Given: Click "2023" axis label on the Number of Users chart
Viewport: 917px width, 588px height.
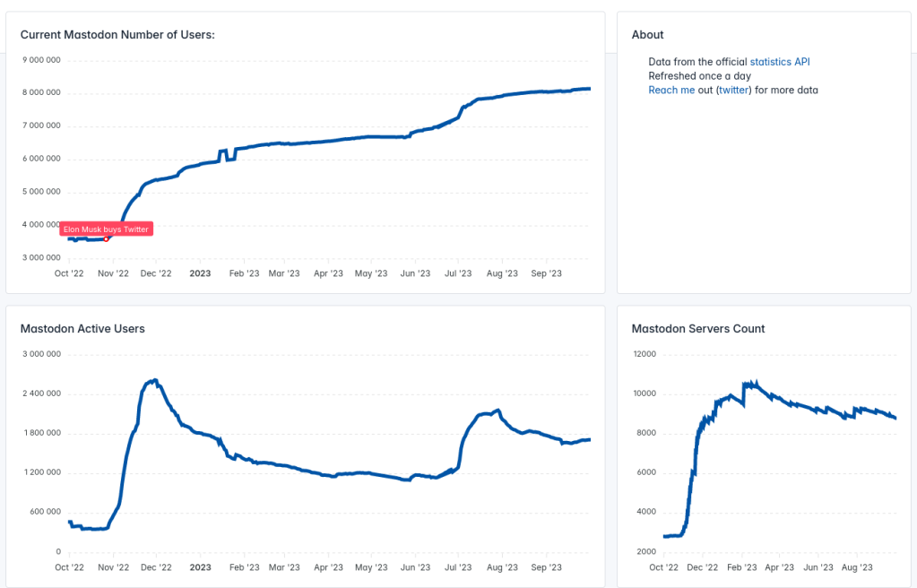Looking at the screenshot, I should [200, 273].
